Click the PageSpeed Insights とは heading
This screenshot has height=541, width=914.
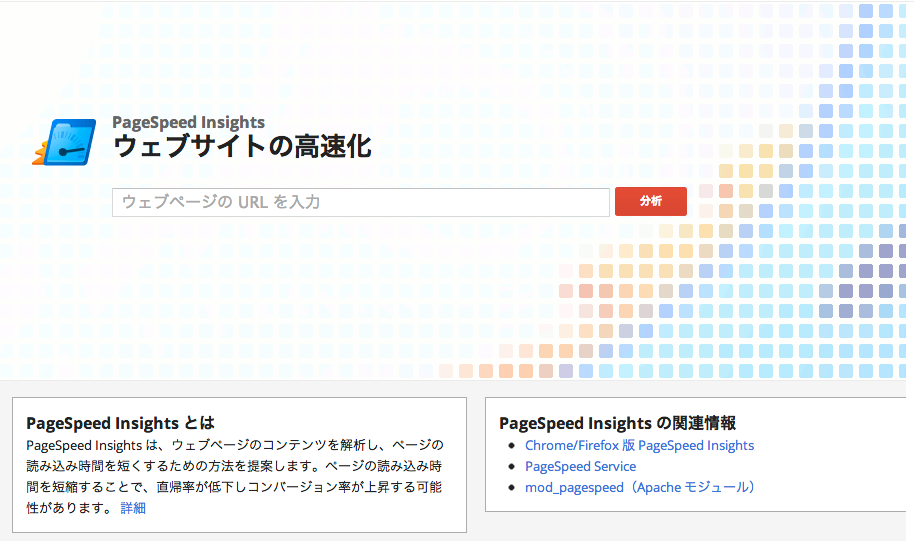point(121,423)
